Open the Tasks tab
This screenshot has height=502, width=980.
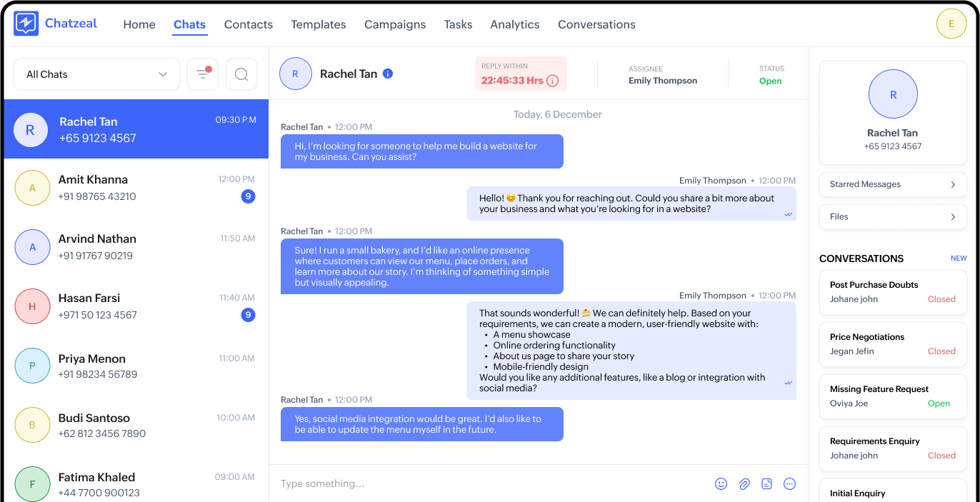458,24
